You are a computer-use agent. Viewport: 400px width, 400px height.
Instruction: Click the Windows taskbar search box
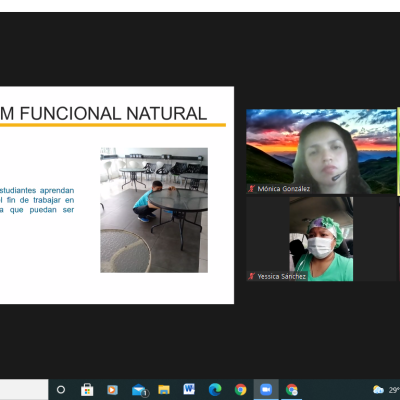[x=24, y=389]
